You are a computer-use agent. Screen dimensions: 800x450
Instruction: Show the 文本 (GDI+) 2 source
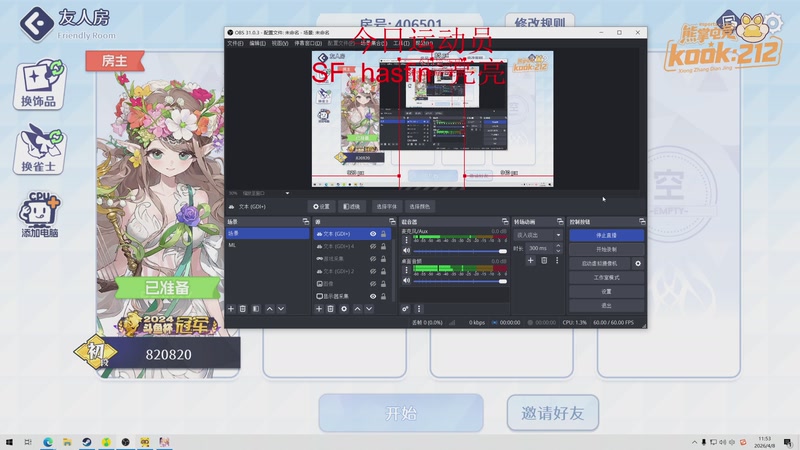[373, 271]
